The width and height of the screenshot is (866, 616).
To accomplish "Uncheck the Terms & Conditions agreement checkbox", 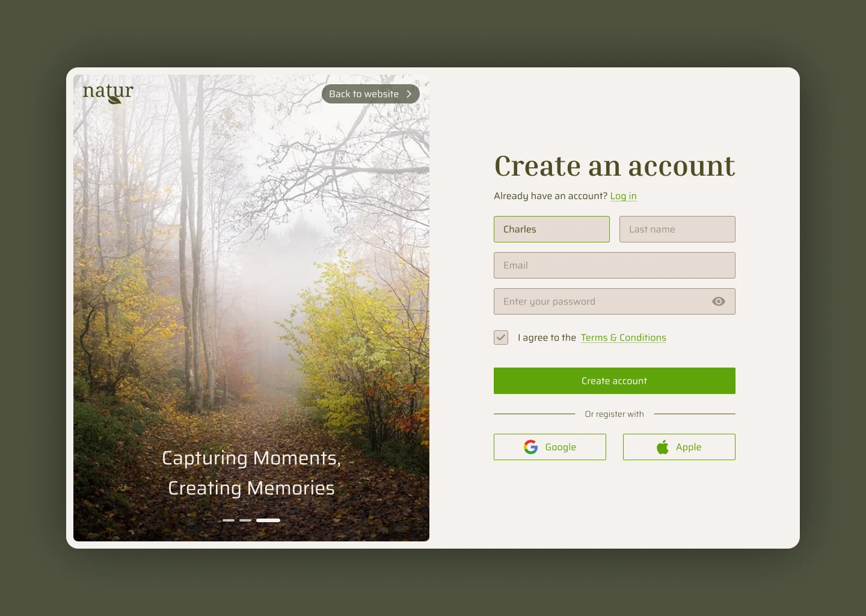I will point(501,337).
